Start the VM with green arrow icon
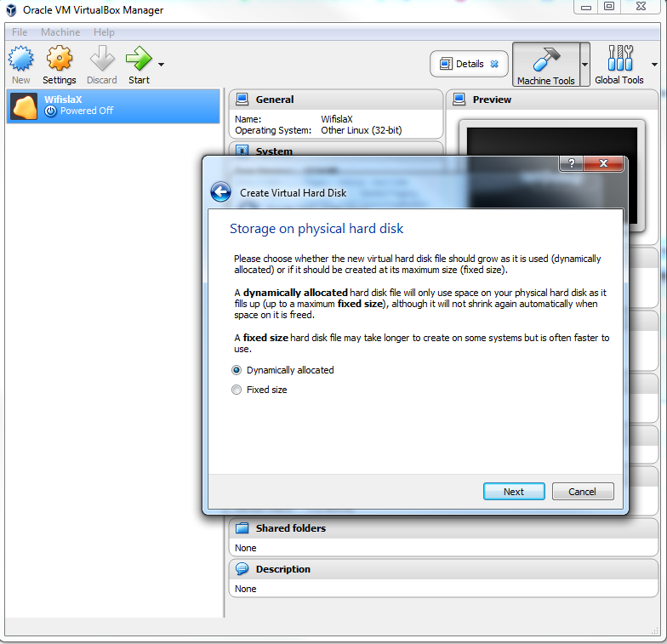667x644 pixels. click(139, 58)
